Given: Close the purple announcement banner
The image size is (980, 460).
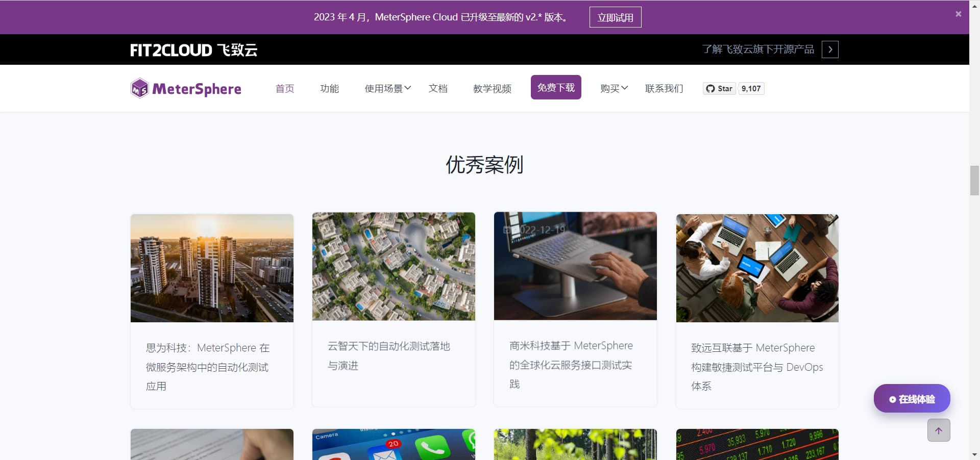Looking at the screenshot, I should [x=958, y=14].
